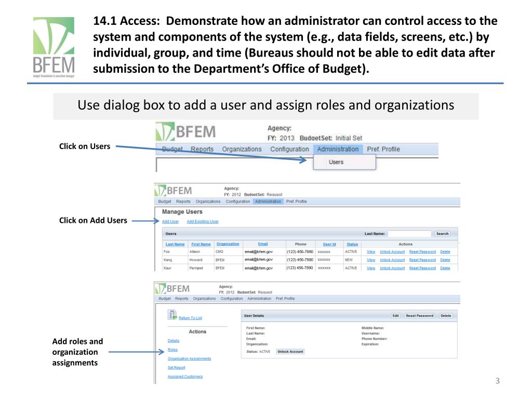Screen dimensions: 532x399
Task: Click the large BFEM slide logo
Action: (54, 47)
